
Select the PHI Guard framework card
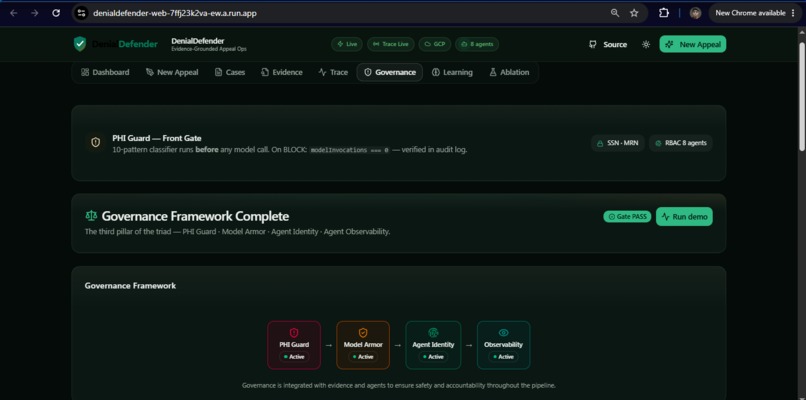294,345
